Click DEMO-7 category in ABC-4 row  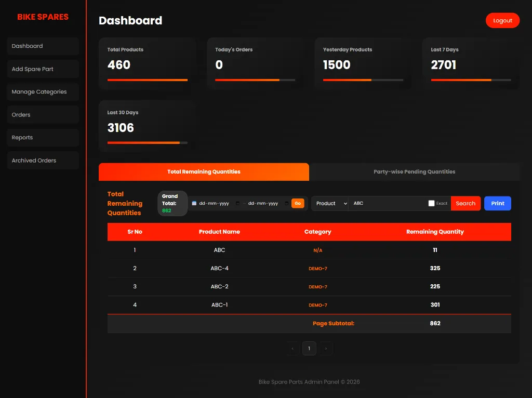[317, 269]
